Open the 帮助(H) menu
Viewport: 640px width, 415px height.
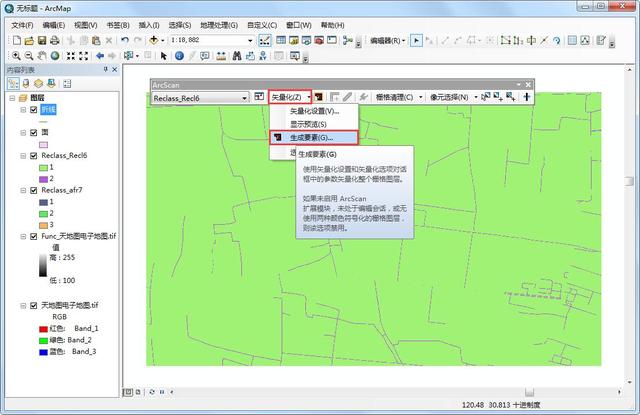(332, 25)
